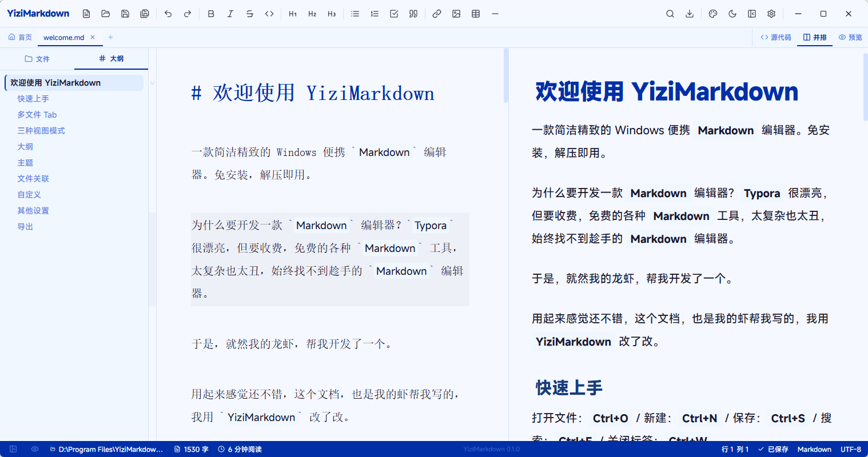Apply bold formatting
Screen dimensions: 868x457
point(211,14)
